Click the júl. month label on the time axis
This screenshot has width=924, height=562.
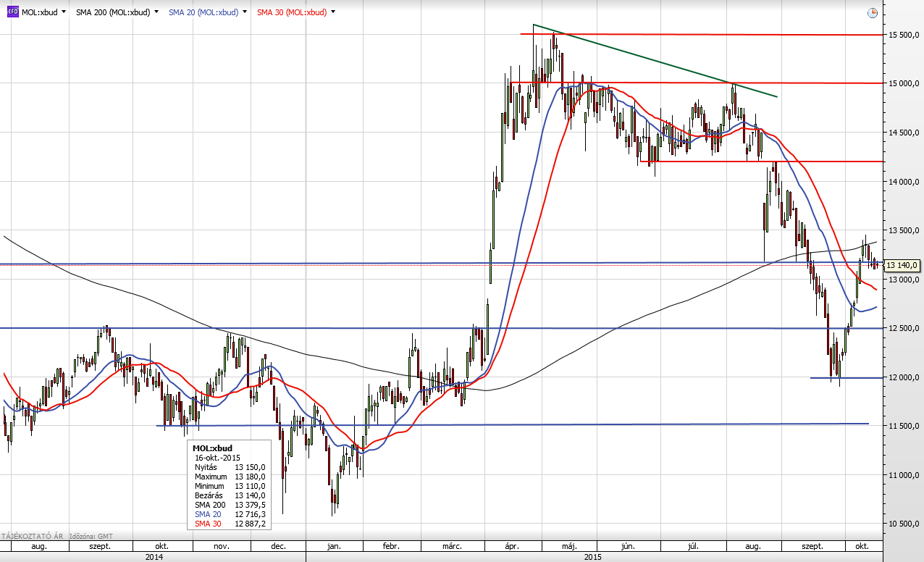pyautogui.click(x=692, y=546)
